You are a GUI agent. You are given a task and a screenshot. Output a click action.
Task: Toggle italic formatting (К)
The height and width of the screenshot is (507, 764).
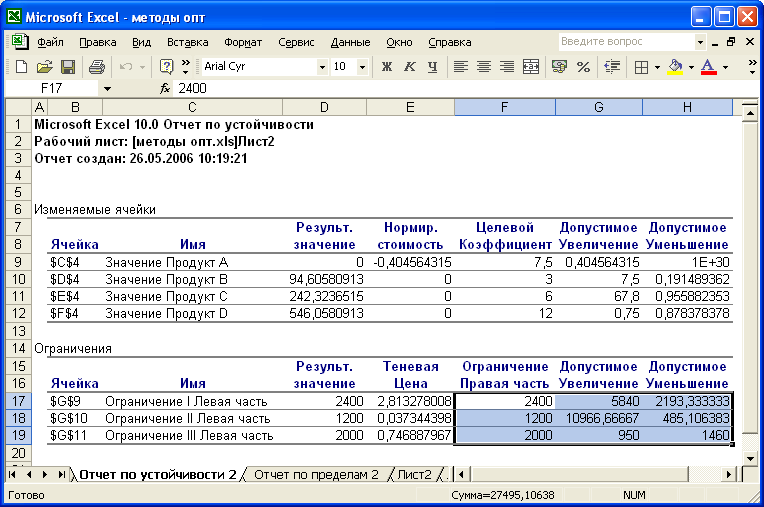point(410,67)
